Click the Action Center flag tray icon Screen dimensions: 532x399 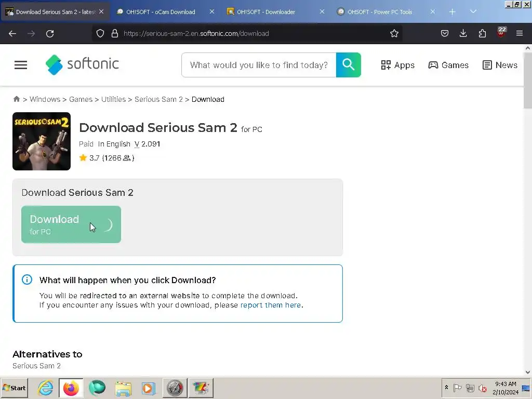(x=457, y=388)
